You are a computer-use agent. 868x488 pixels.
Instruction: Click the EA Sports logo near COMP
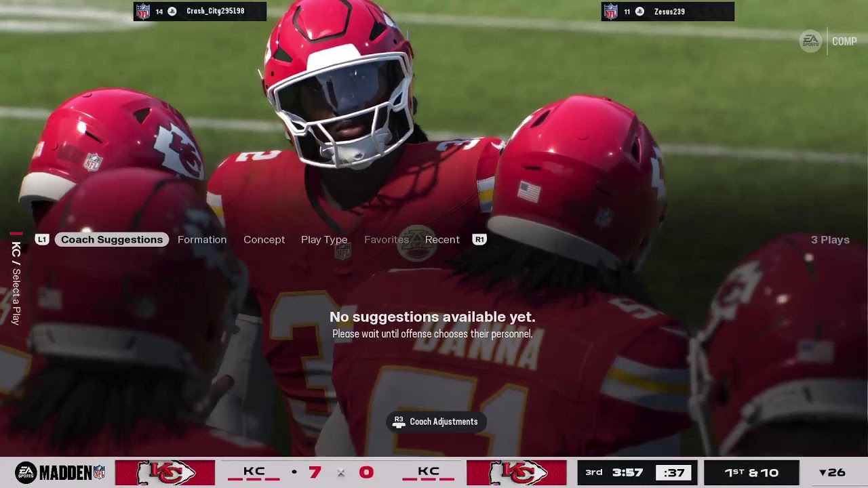click(810, 41)
